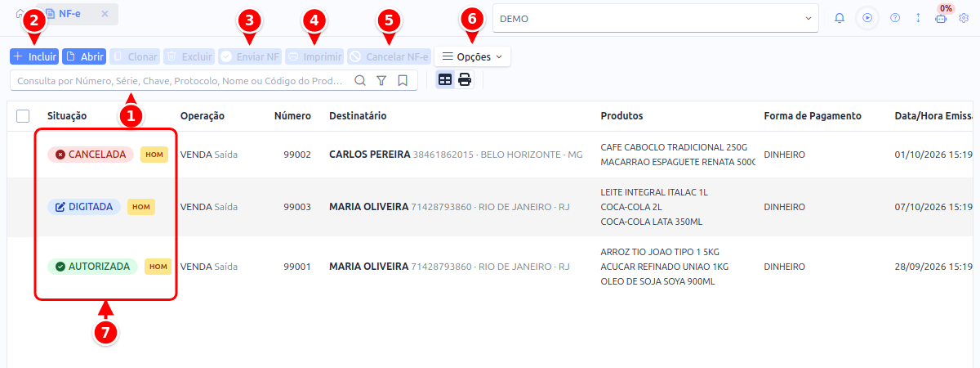The image size is (980, 368).
Task: Click the Produtos column header
Action: [x=621, y=116]
